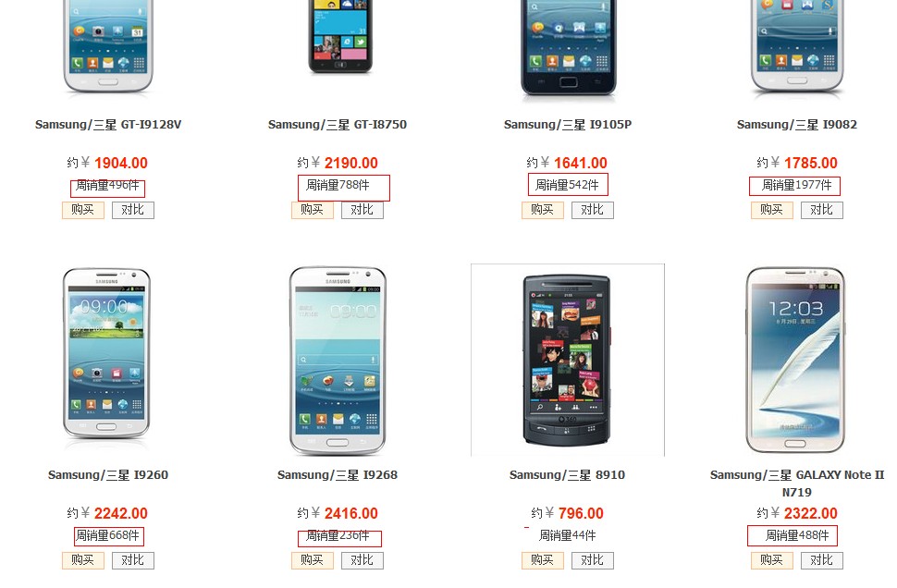This screenshot has height=588, width=897.
Task: Buy the Samsung 8910 phone
Action: 542,560
